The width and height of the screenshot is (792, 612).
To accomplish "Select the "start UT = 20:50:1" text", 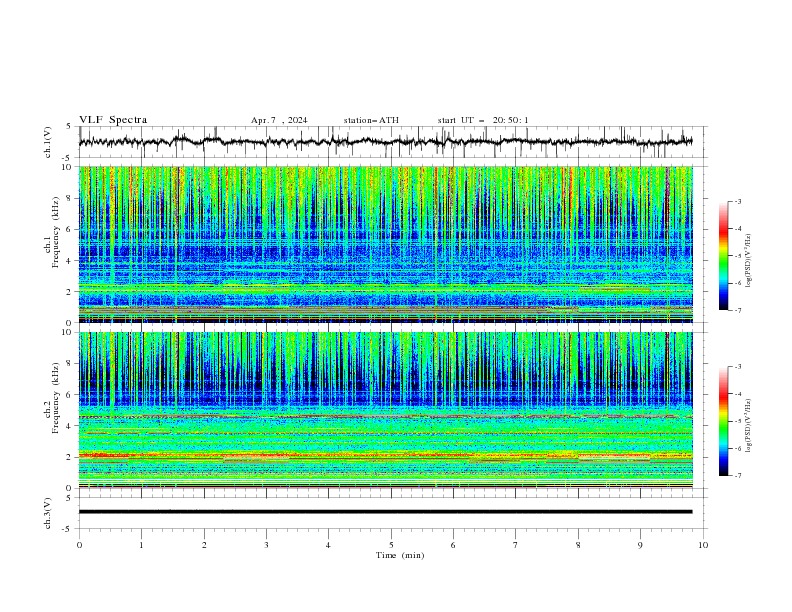I will (483, 120).
